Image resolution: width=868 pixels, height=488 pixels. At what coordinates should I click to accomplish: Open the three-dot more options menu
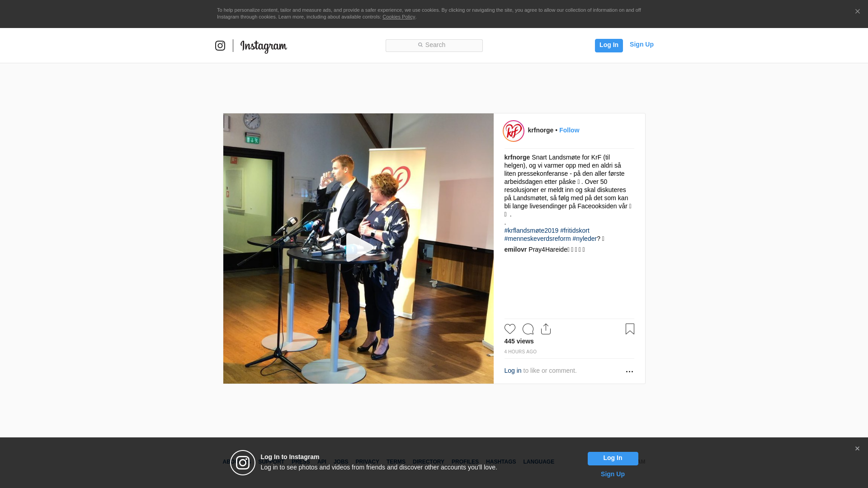[629, 371]
